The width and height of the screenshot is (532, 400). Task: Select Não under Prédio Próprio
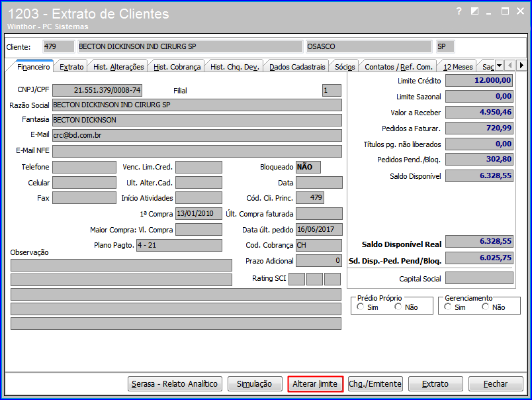(x=398, y=307)
